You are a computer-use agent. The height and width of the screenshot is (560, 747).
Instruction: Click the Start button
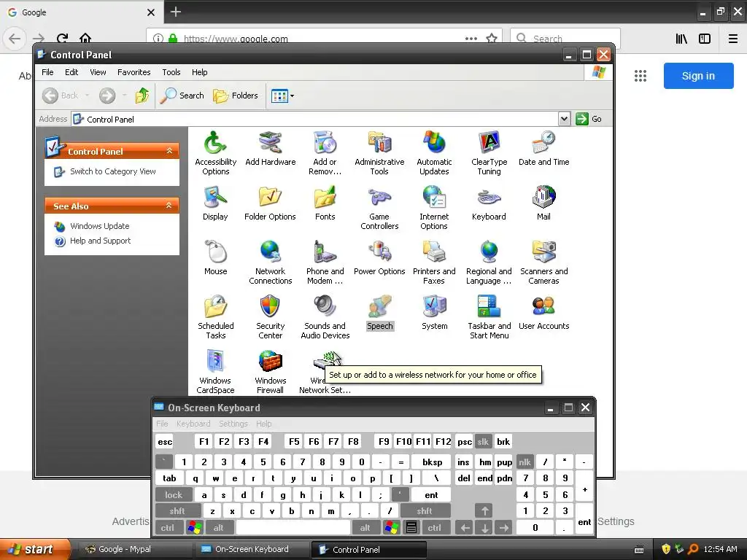point(34,549)
